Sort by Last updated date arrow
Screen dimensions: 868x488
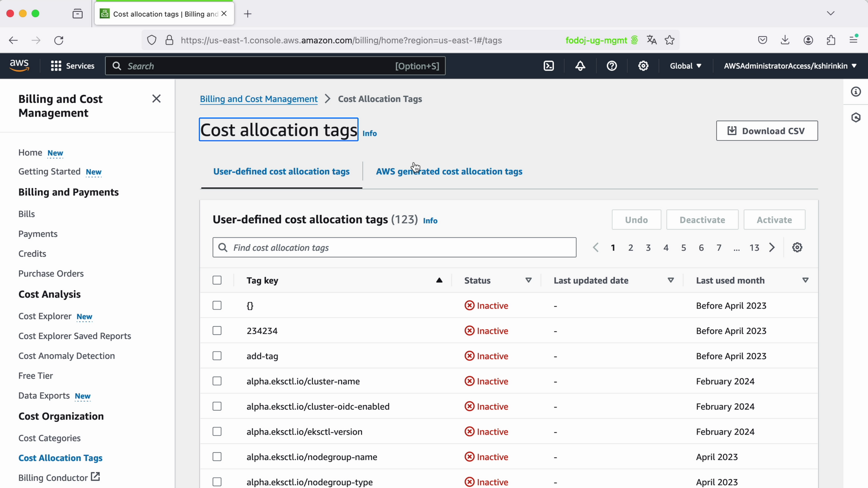tap(671, 281)
